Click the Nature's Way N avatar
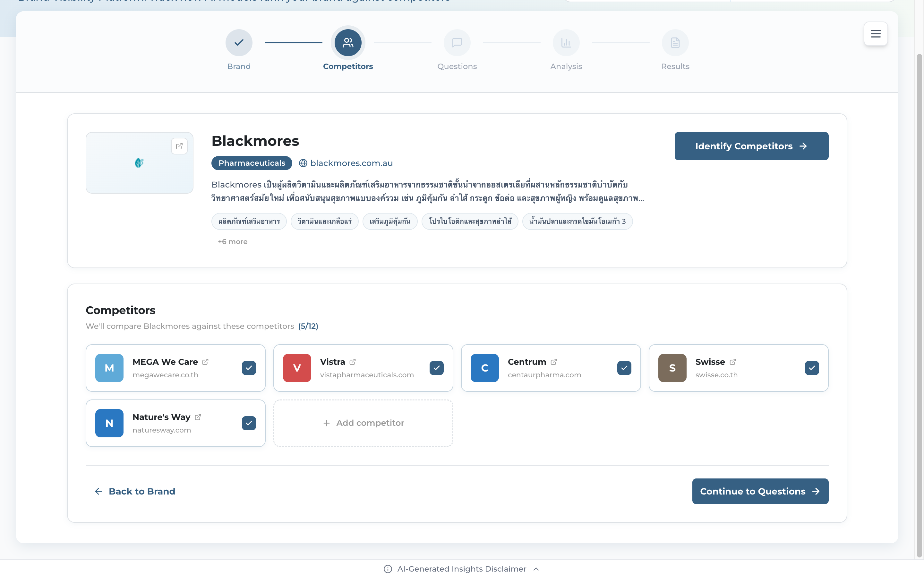The height and width of the screenshot is (578, 924). point(109,423)
